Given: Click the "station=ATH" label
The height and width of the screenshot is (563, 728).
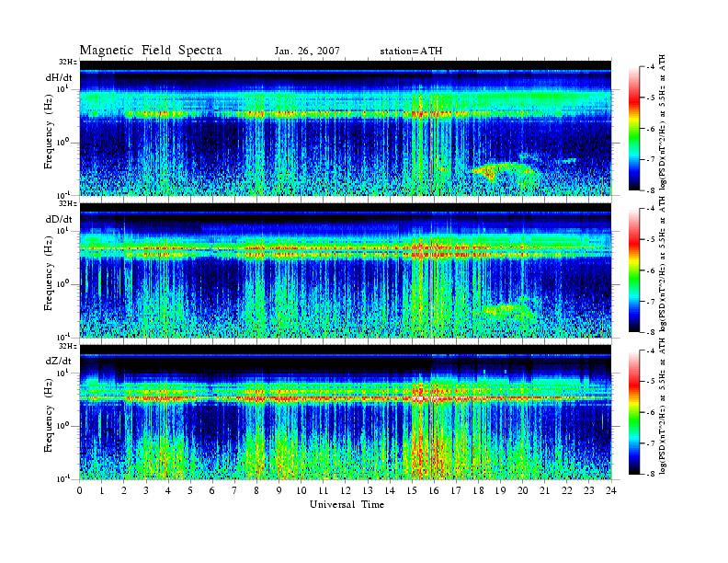Looking at the screenshot, I should click(411, 52).
